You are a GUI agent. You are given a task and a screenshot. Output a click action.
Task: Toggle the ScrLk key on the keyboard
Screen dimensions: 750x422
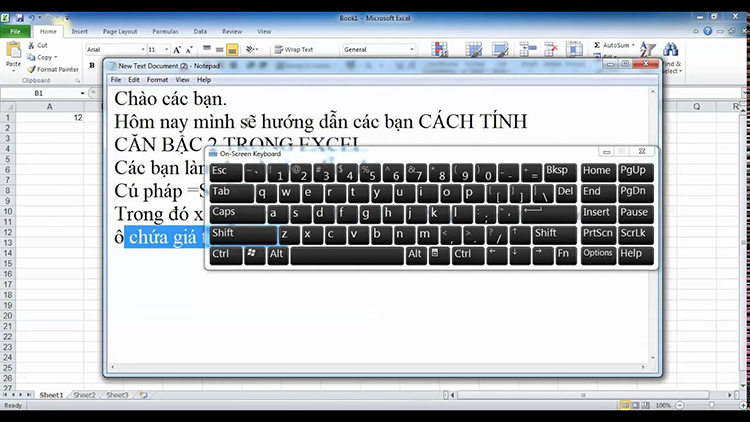pyautogui.click(x=636, y=235)
